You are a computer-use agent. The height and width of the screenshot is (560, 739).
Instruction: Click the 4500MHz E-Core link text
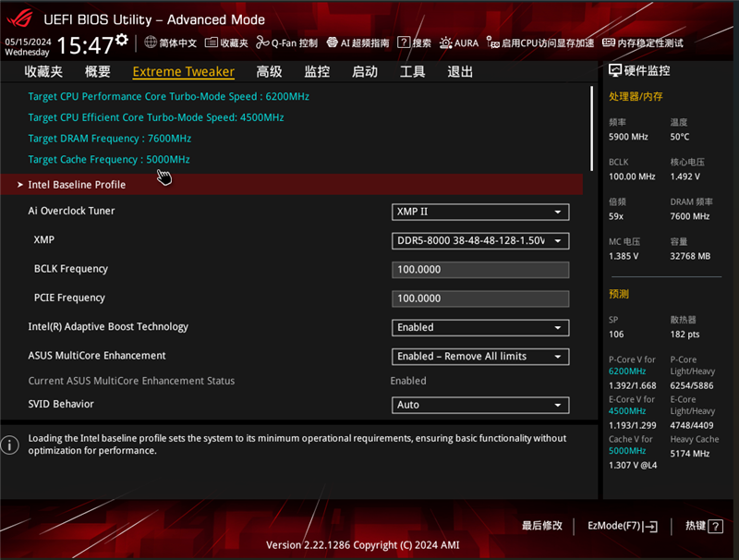627,411
